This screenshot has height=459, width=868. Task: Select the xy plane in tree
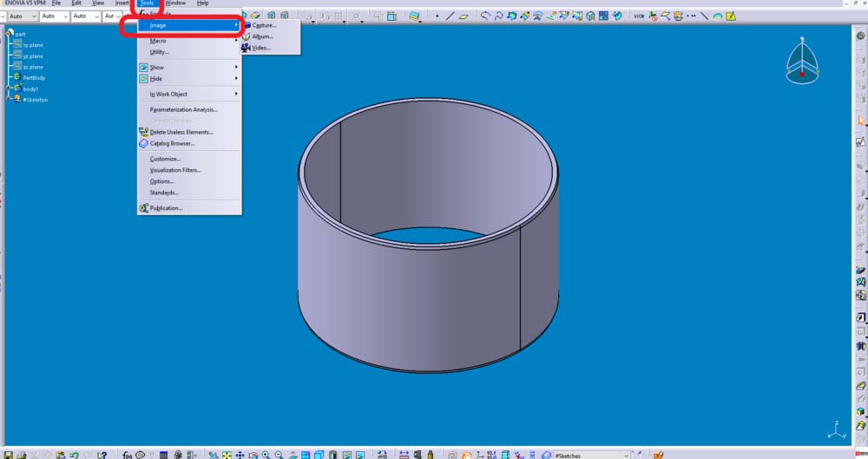(x=33, y=44)
